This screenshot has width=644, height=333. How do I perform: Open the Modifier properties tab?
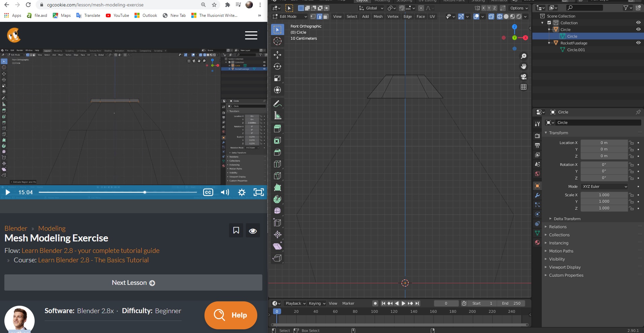(537, 195)
